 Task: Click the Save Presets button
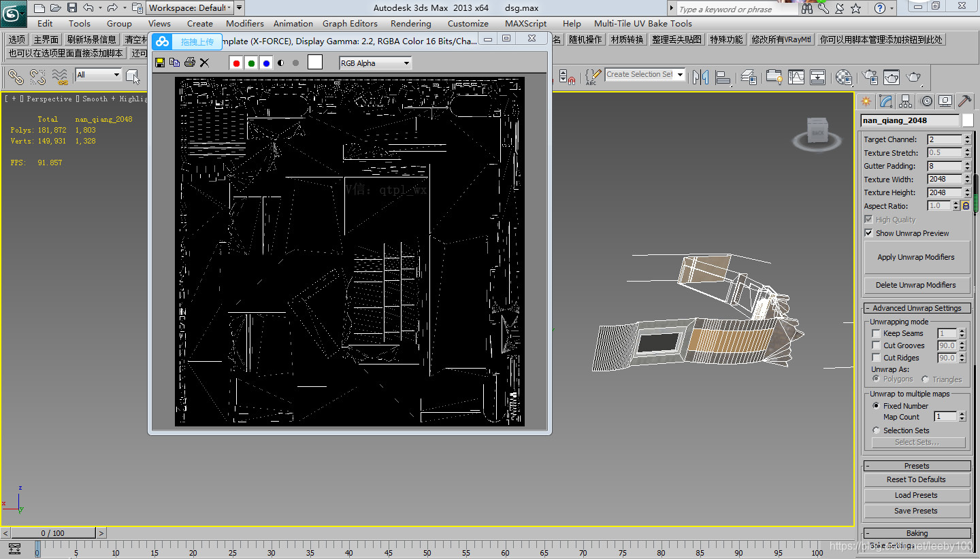pyautogui.click(x=917, y=511)
